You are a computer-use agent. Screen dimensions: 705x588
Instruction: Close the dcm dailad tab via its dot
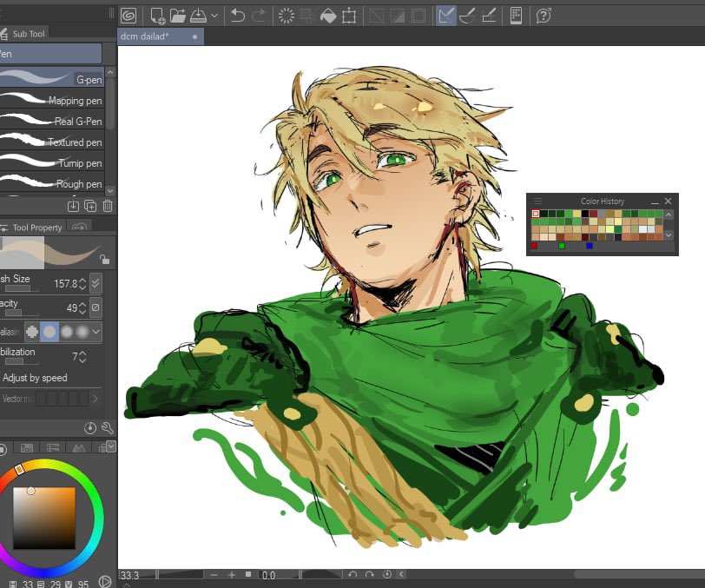click(194, 36)
